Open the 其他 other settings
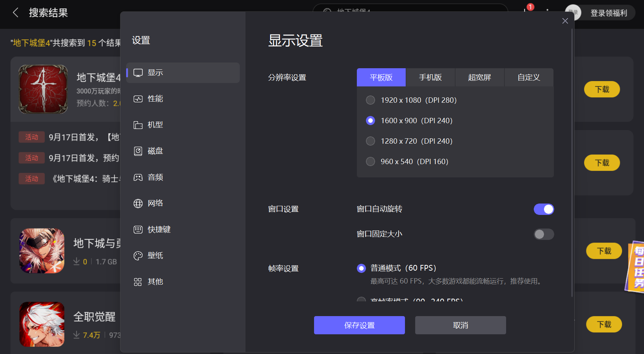 183,282
